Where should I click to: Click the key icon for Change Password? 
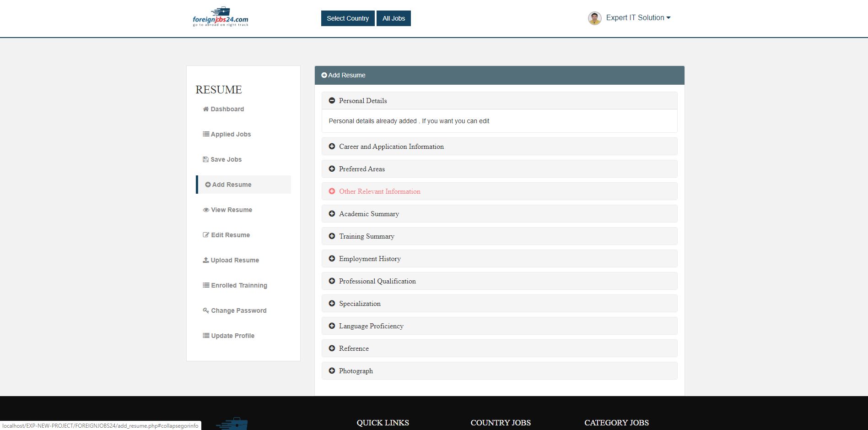(206, 310)
